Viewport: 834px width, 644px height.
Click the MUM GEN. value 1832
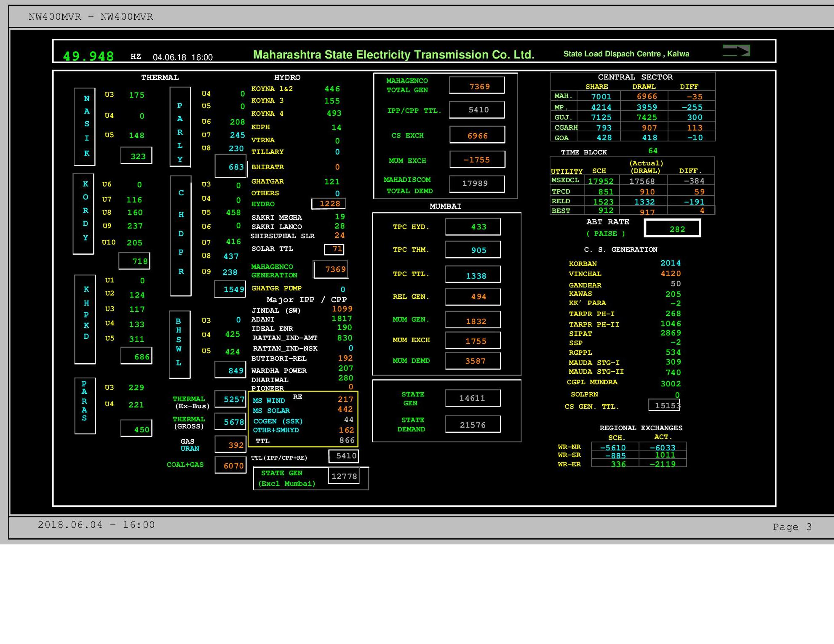(x=473, y=319)
